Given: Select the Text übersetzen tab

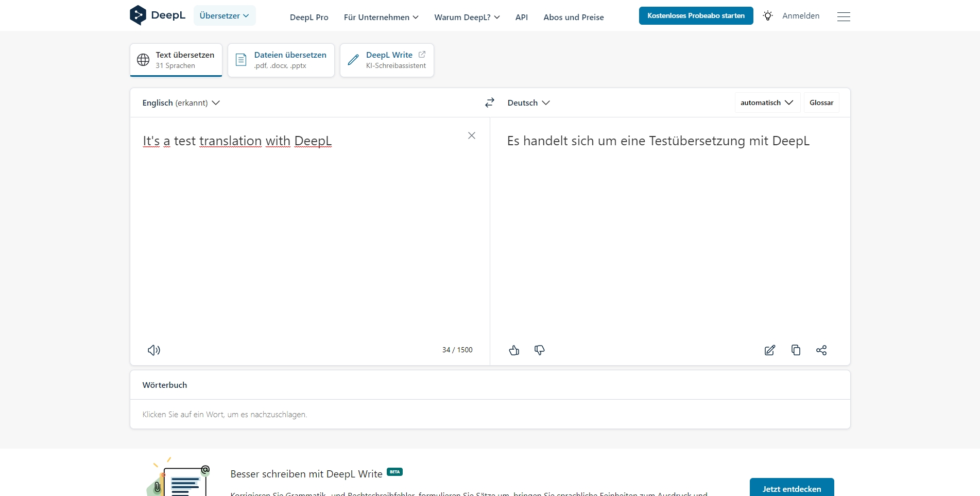Looking at the screenshot, I should pyautogui.click(x=176, y=60).
